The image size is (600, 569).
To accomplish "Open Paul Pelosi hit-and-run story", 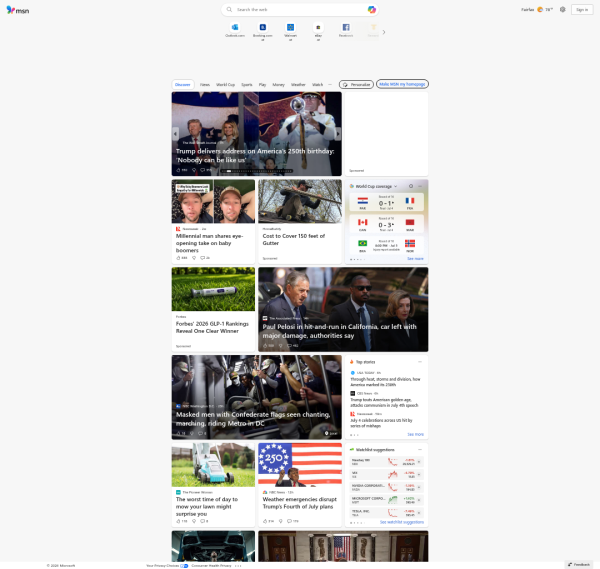I will (339, 331).
